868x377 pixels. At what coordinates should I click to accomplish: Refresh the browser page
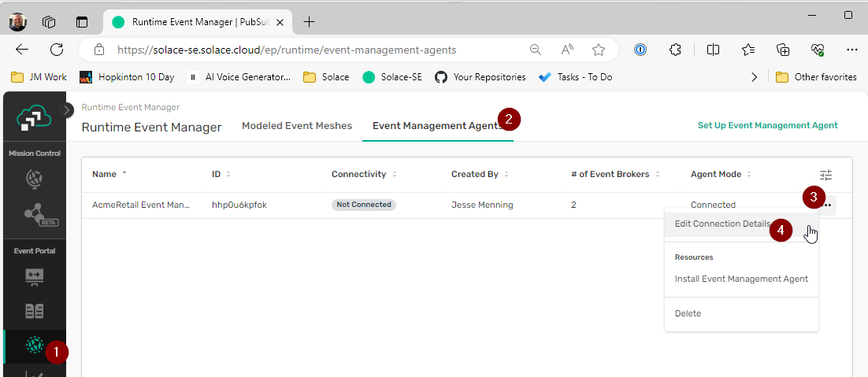57,50
